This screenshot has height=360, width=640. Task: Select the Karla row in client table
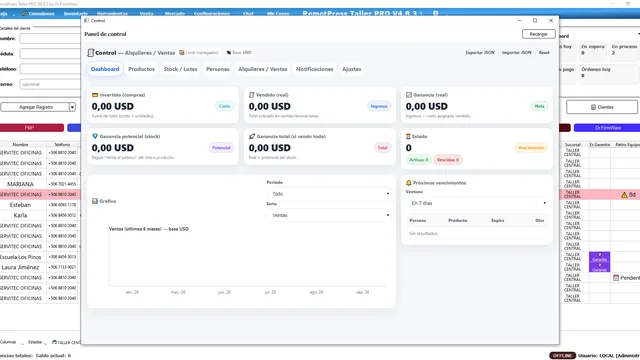tap(40, 215)
